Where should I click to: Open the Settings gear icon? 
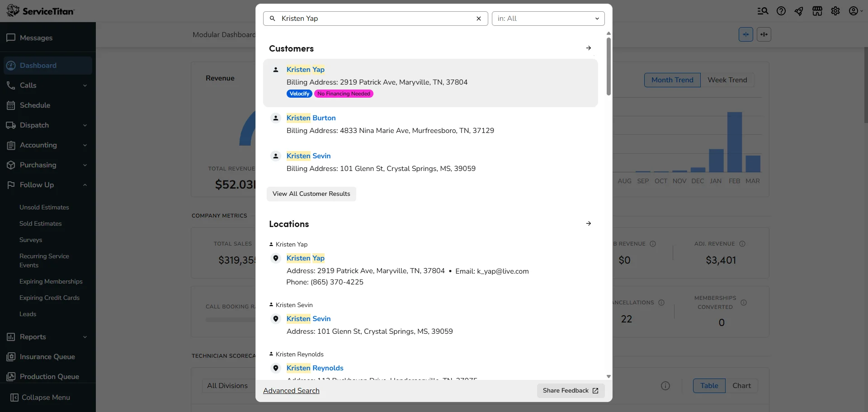coord(835,11)
